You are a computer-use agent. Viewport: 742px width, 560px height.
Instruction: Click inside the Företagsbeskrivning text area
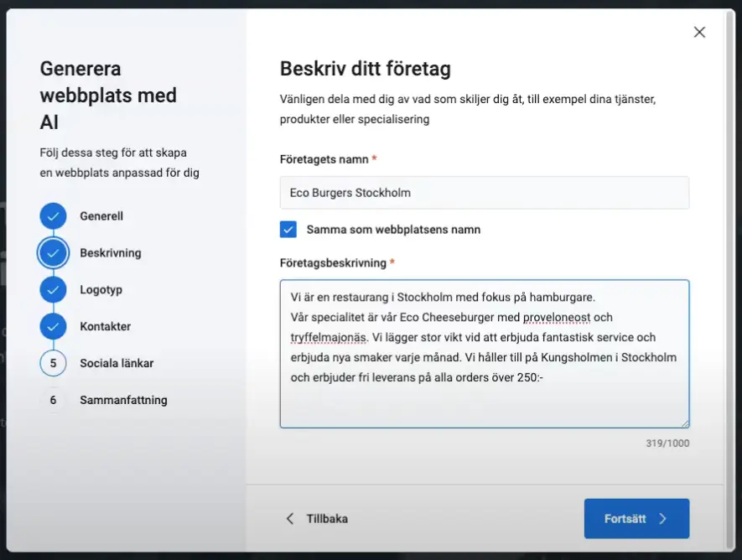(x=484, y=354)
